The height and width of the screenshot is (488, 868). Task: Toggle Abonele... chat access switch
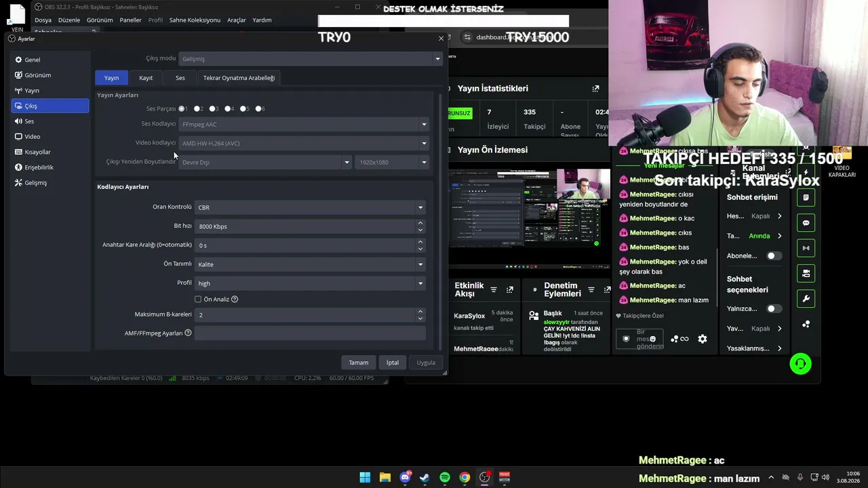[774, 256]
